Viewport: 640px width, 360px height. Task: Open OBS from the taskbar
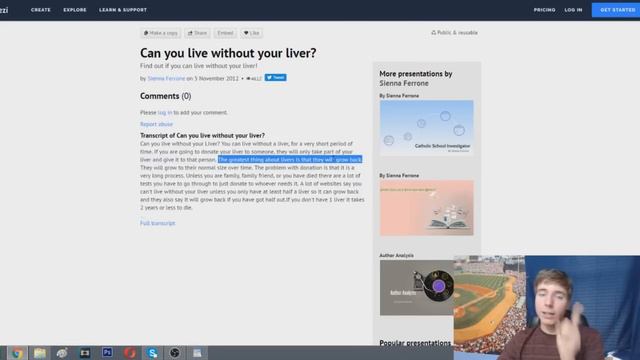click(x=175, y=353)
